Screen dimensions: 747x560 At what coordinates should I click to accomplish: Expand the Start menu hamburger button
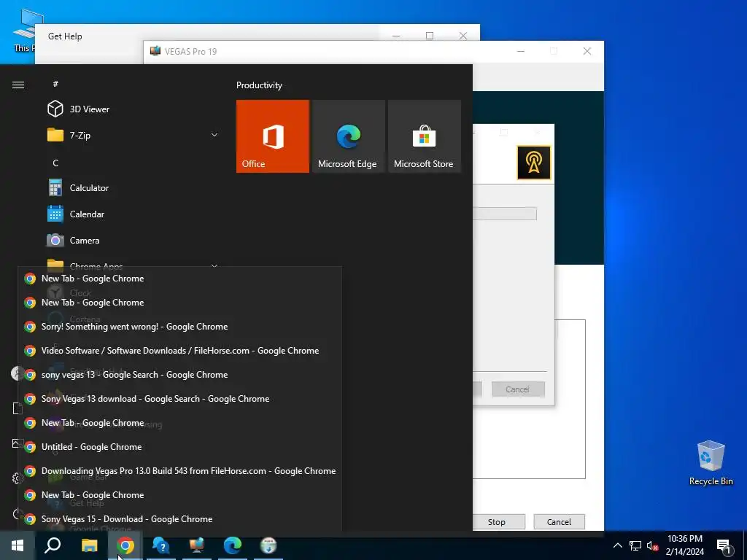(x=18, y=85)
